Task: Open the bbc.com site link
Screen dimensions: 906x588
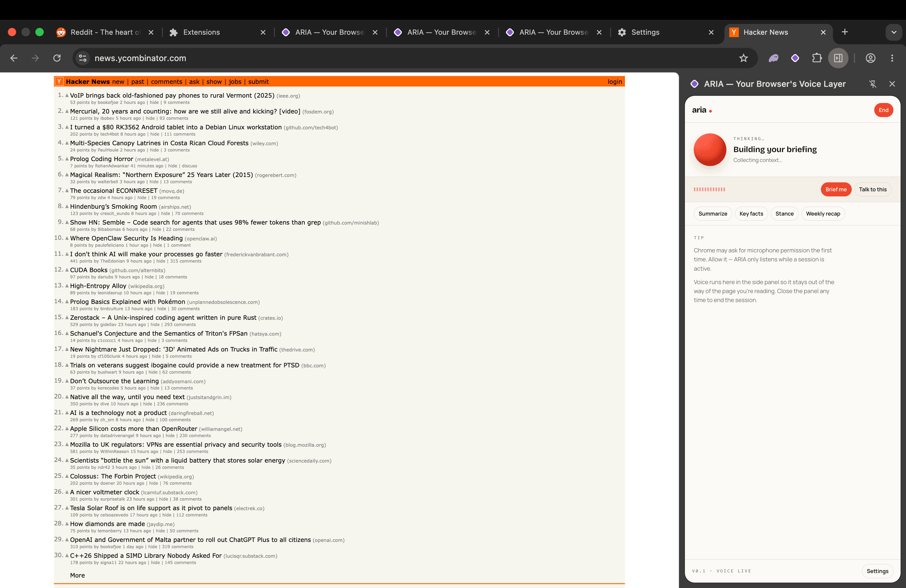Action: point(313,366)
